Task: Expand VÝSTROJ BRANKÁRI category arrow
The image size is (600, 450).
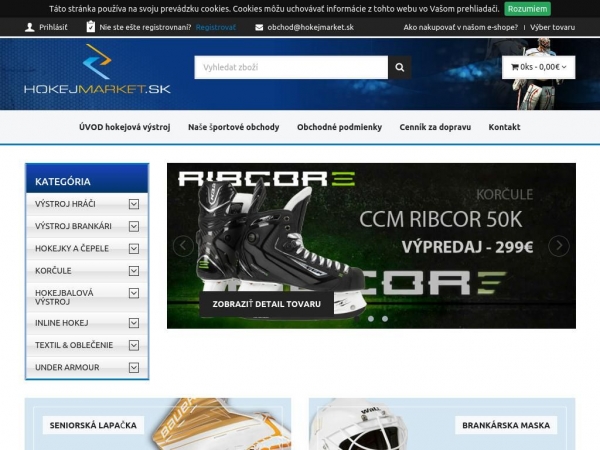Action: click(x=134, y=226)
